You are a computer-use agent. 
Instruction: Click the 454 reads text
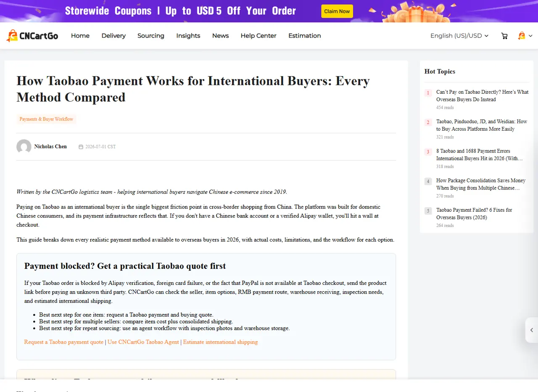point(445,108)
